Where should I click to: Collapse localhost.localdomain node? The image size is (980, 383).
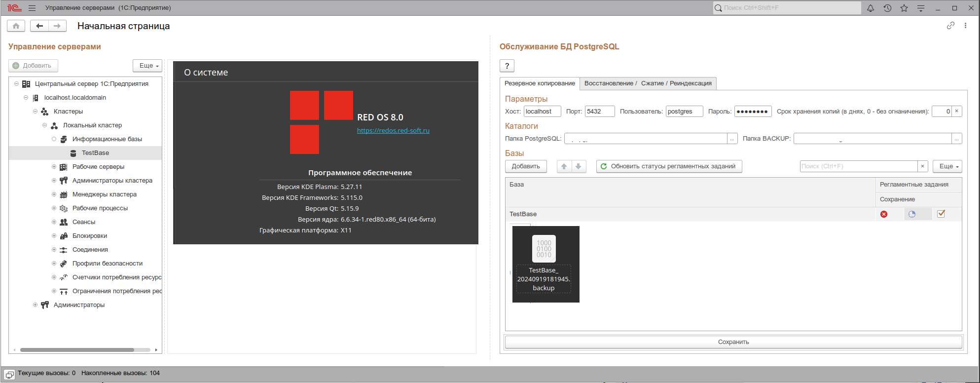[26, 98]
